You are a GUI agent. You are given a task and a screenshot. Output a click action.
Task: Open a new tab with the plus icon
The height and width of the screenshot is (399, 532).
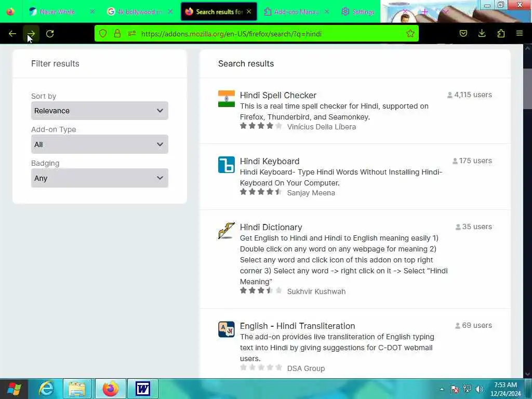(424, 11)
